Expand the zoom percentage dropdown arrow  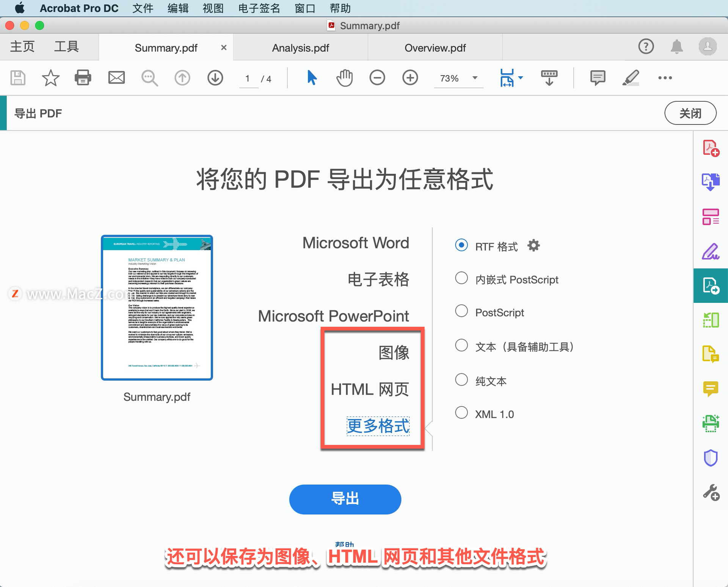(x=475, y=78)
